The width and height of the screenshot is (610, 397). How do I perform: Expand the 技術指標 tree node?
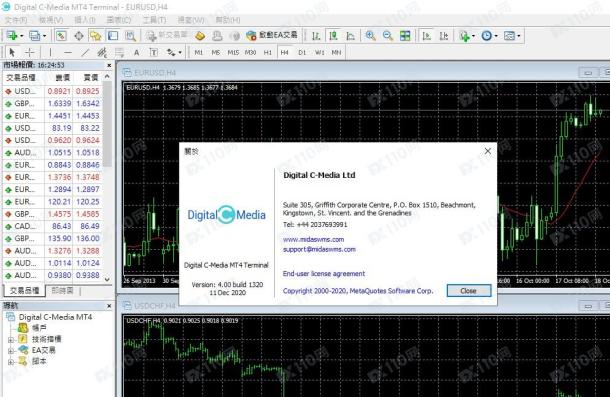click(x=11, y=339)
